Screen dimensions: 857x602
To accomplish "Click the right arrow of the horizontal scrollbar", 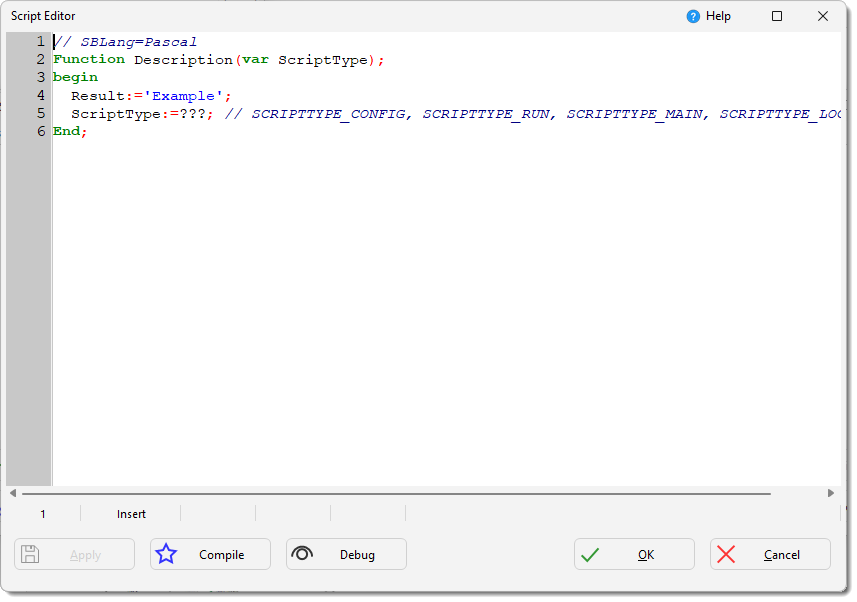I will pyautogui.click(x=831, y=492).
